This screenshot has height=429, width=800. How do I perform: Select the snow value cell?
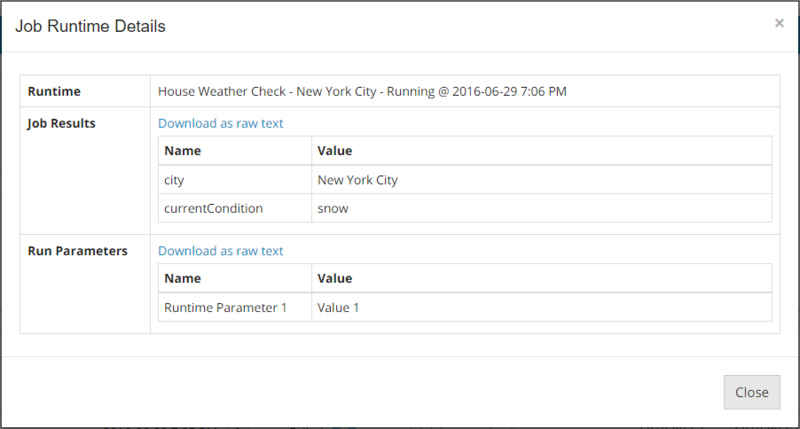[x=332, y=208]
